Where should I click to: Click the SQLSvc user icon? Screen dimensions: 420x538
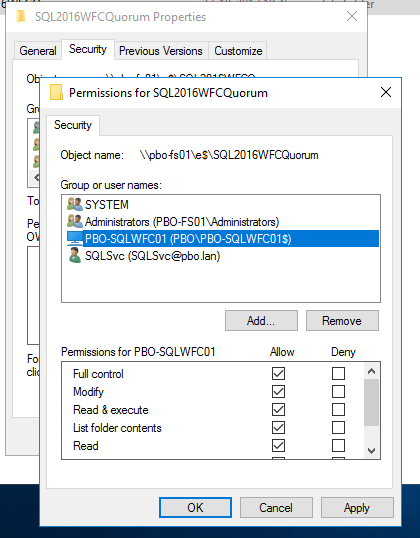75,256
